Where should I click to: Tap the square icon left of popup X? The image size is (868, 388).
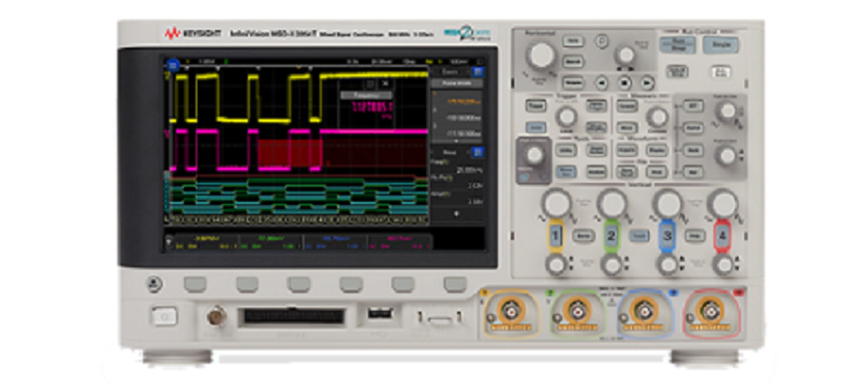click(x=370, y=84)
